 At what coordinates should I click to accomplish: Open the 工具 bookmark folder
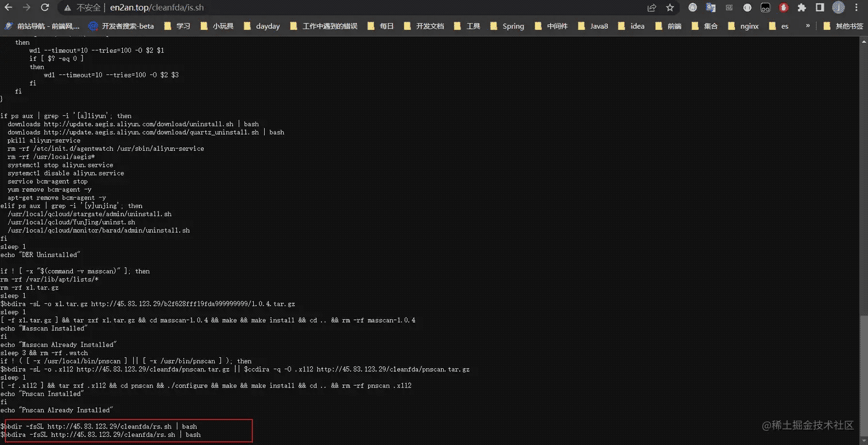tap(467, 26)
